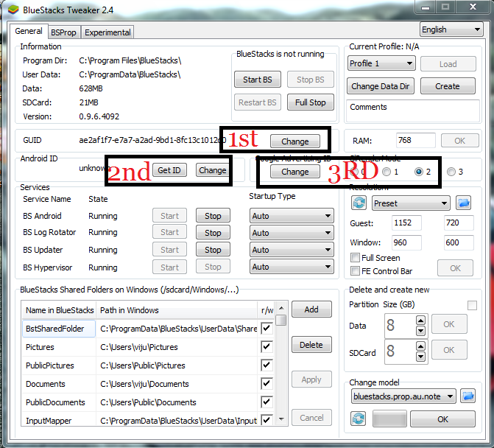Image resolution: width=494 pixels, height=448 pixels.
Task: Click OK button in Change model section
Action: coord(442,419)
